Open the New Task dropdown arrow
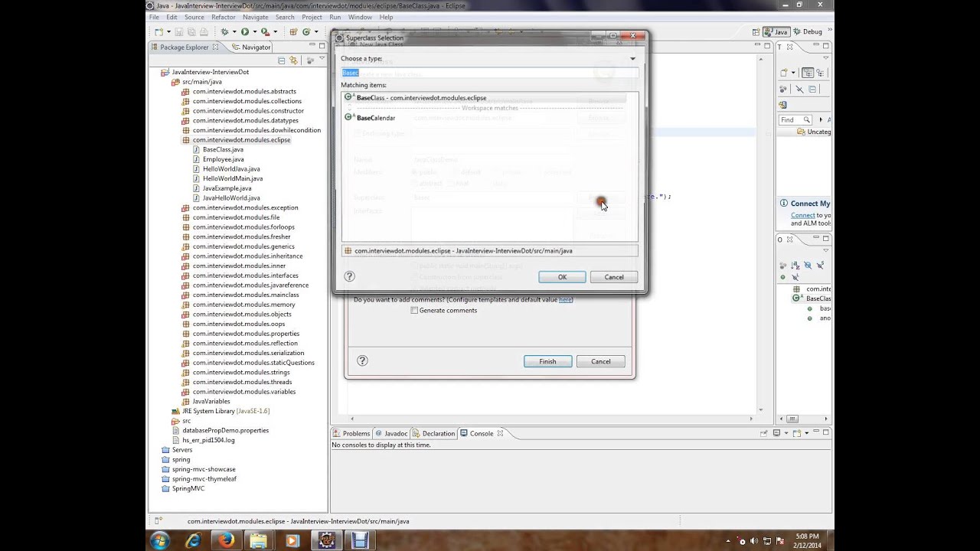Screen dimensions: 980x551 click(793, 73)
